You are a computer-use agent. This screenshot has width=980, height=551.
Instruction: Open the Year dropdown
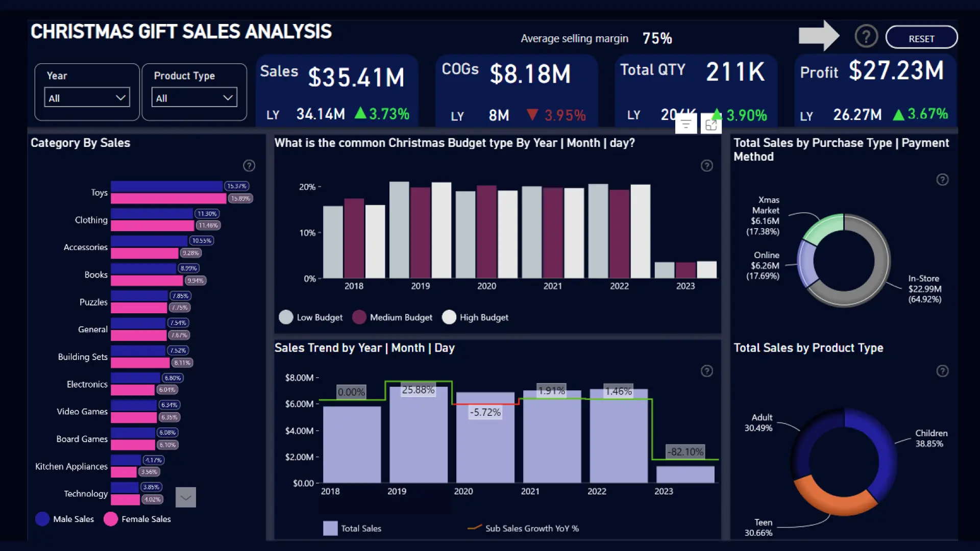[x=87, y=97]
